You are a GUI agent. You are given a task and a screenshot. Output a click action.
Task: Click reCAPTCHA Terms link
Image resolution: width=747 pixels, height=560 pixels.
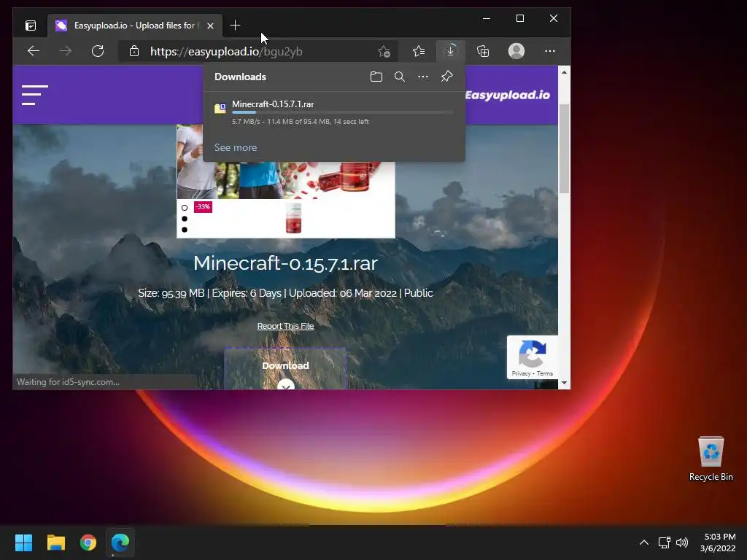point(545,373)
